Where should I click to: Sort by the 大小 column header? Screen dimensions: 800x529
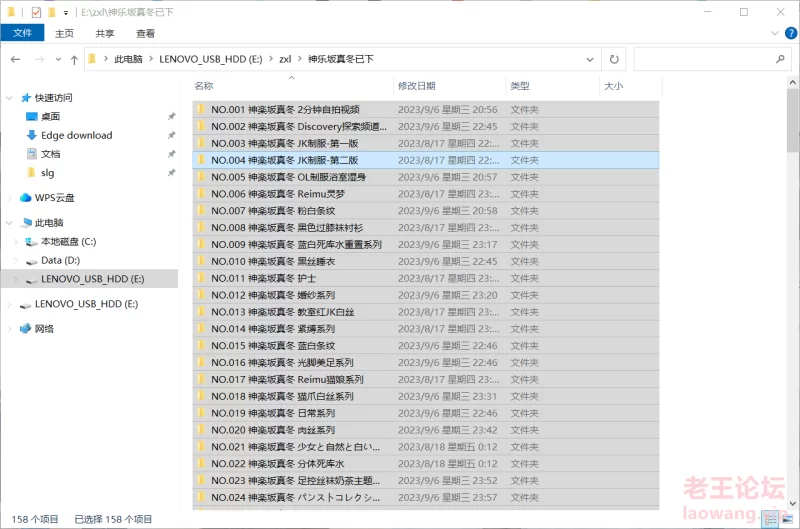(x=631, y=86)
